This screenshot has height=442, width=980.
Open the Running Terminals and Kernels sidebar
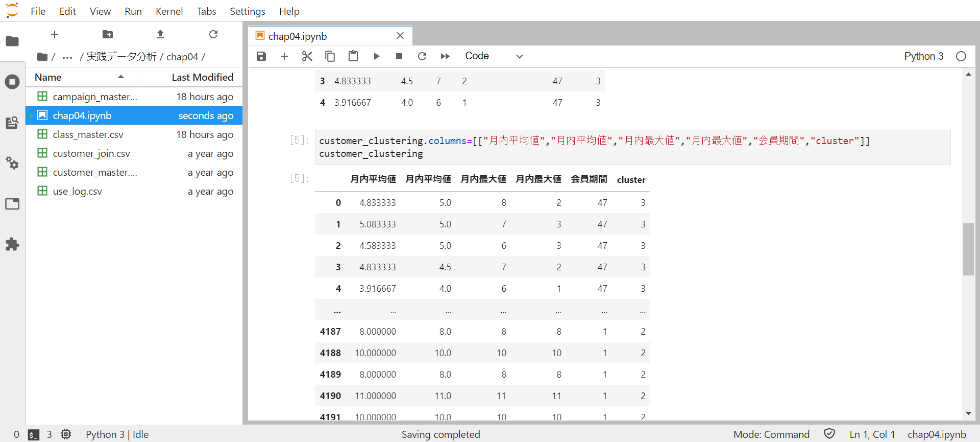12,82
